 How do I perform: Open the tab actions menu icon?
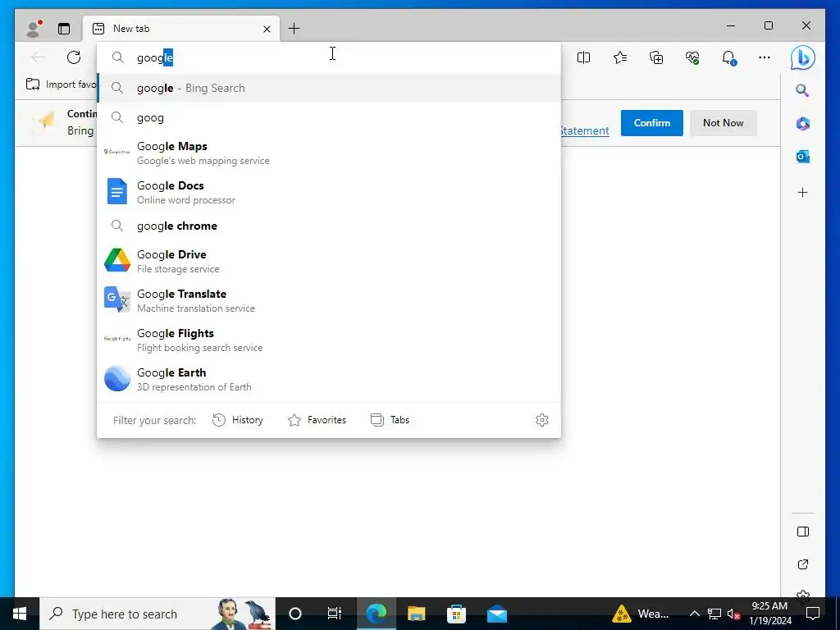click(64, 29)
